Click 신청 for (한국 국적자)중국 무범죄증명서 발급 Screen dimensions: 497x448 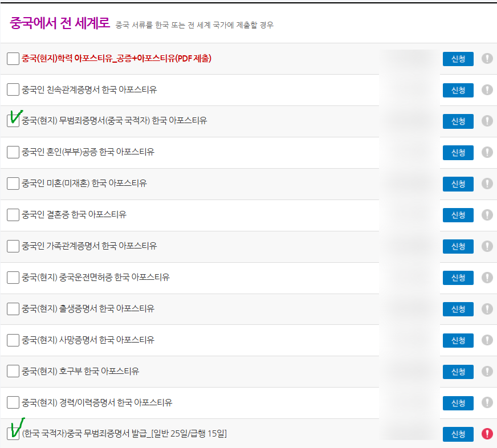(x=458, y=434)
